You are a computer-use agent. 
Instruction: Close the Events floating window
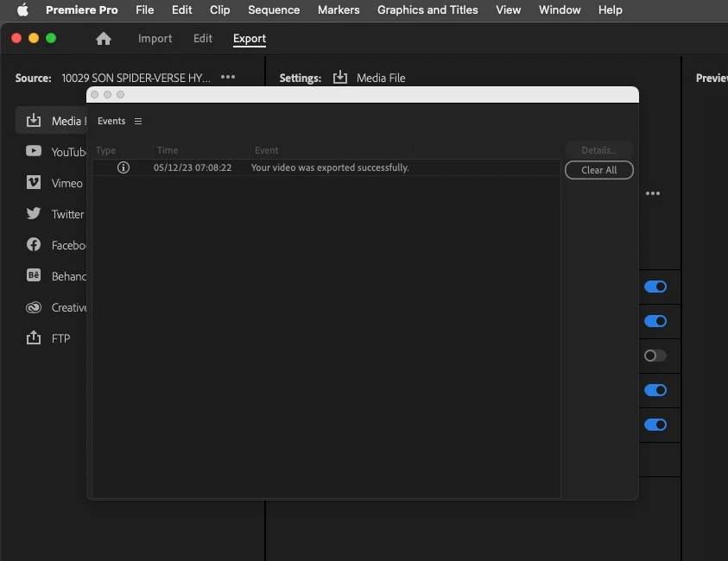point(95,95)
